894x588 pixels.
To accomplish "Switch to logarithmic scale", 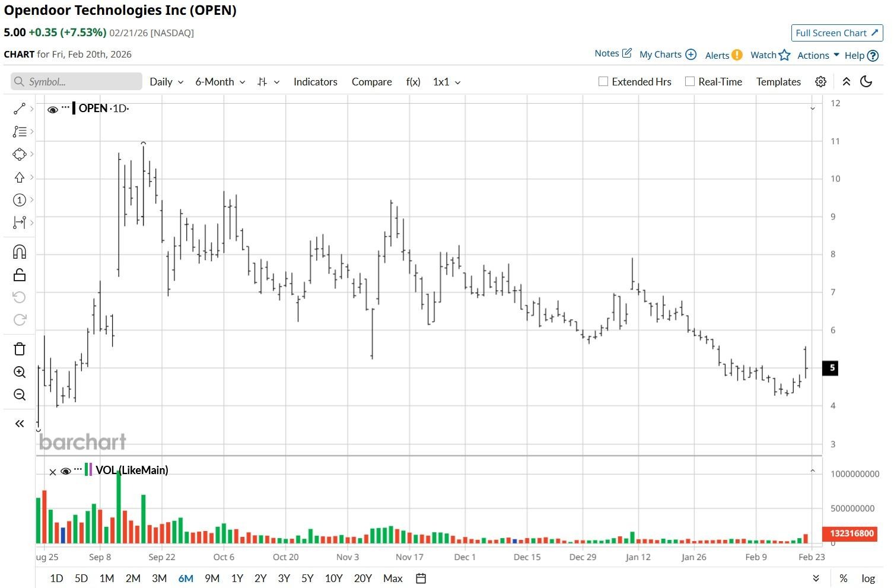I will tap(868, 579).
